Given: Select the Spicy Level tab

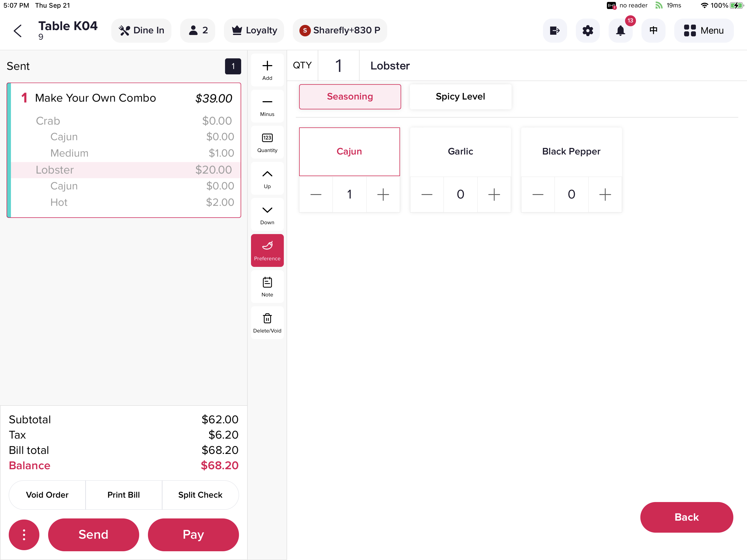Looking at the screenshot, I should (x=460, y=97).
